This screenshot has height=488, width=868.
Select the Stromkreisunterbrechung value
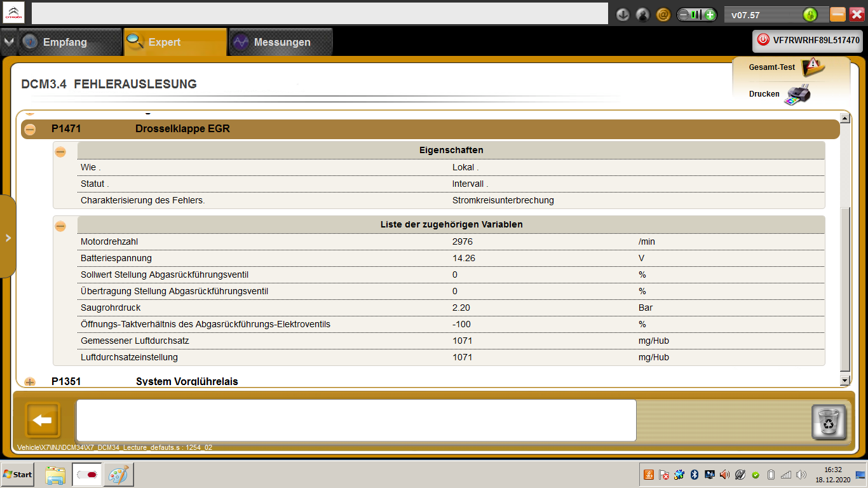(503, 200)
